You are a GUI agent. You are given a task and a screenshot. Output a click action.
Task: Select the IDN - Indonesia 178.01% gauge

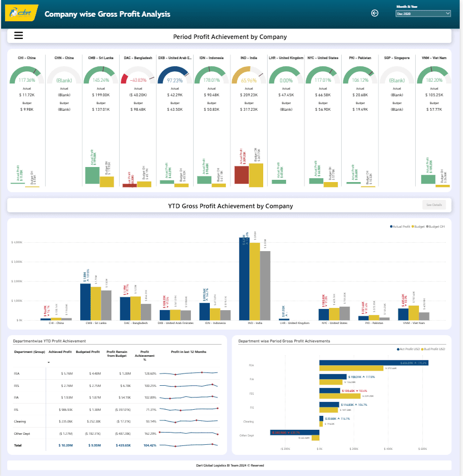[x=211, y=75]
